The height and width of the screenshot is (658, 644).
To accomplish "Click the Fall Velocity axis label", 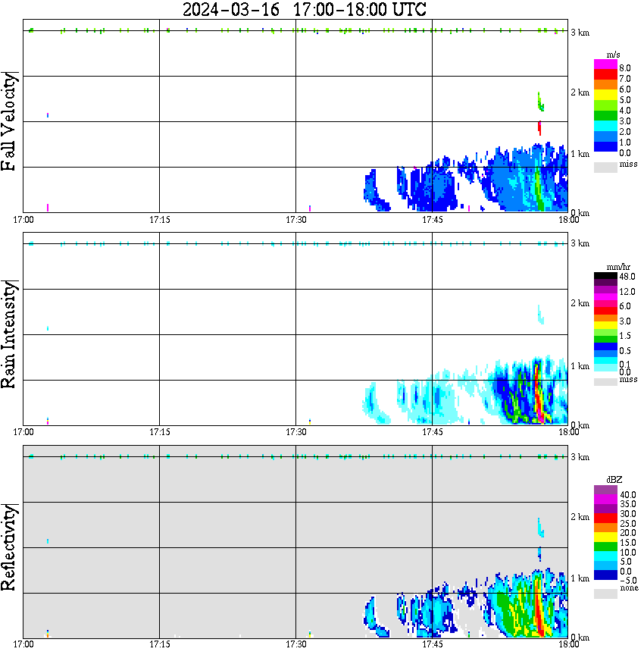I will (x=8, y=121).
